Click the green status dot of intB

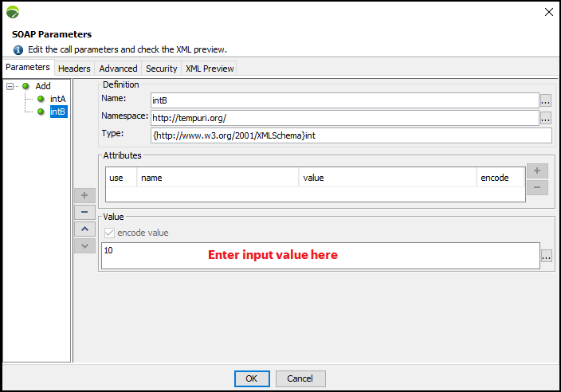tap(41, 112)
